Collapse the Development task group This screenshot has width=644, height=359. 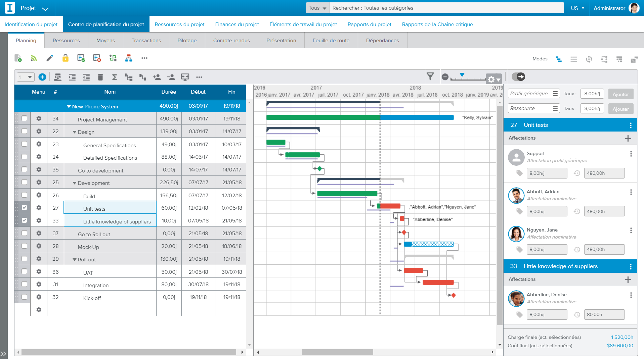[x=75, y=183]
